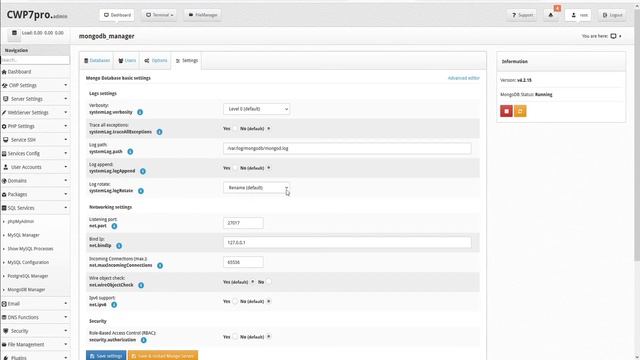Expand CWP Settings in navigation

tap(35, 85)
